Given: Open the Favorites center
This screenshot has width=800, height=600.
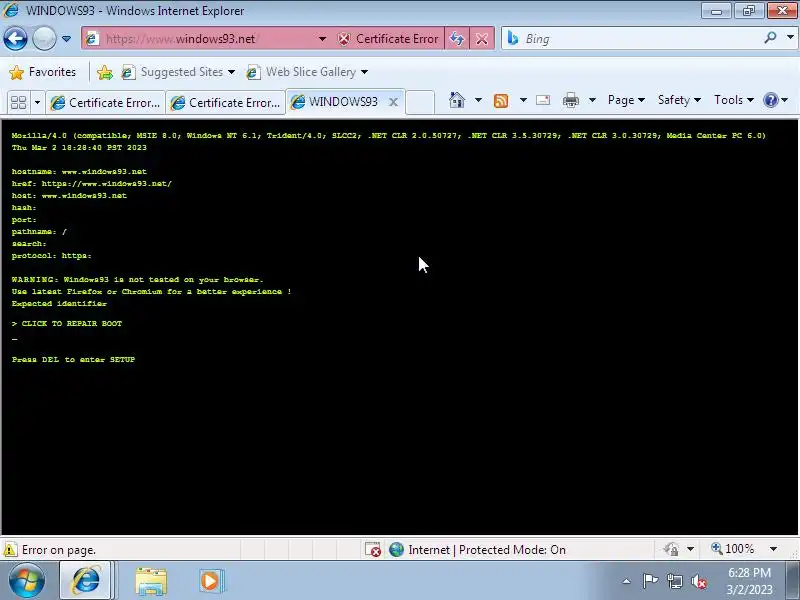Looking at the screenshot, I should [x=42, y=72].
